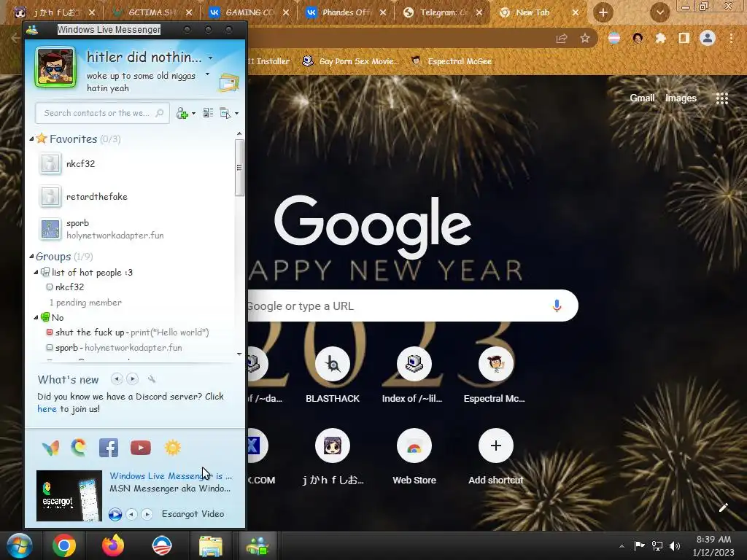Click the volume speaker tray icon
Viewport: 747px width, 560px height.
[675, 545]
